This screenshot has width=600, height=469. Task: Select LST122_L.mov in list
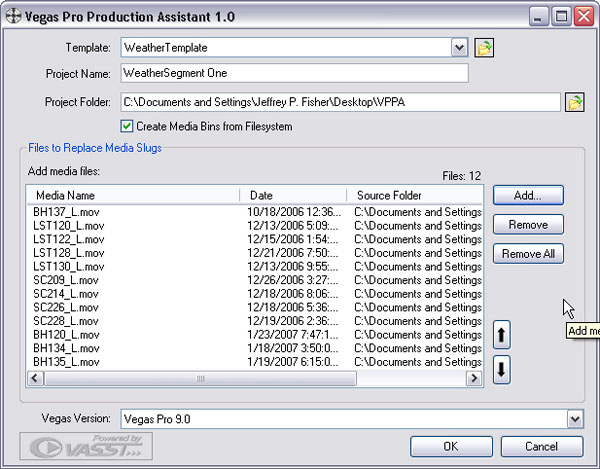pyautogui.click(x=68, y=239)
